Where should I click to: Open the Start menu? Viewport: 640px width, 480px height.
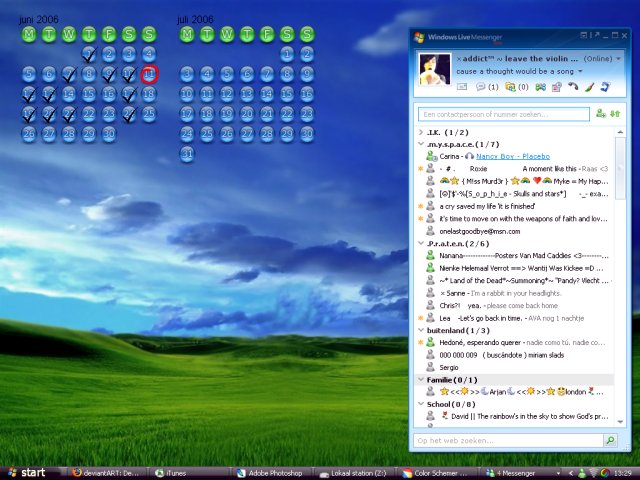(x=27, y=472)
